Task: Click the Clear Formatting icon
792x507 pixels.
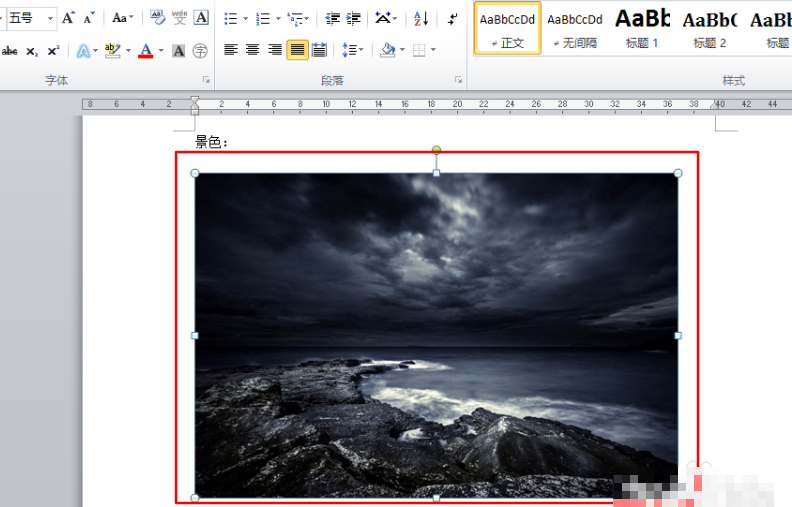Action: [158, 18]
